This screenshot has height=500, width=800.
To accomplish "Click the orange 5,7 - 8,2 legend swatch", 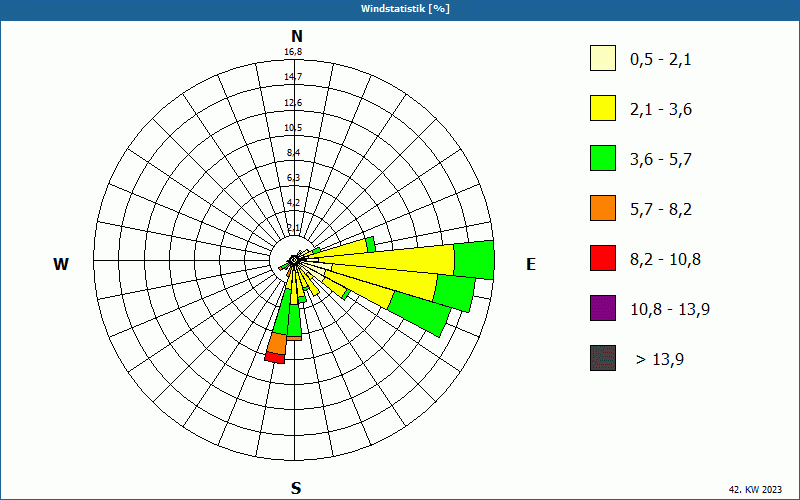I will [x=603, y=208].
